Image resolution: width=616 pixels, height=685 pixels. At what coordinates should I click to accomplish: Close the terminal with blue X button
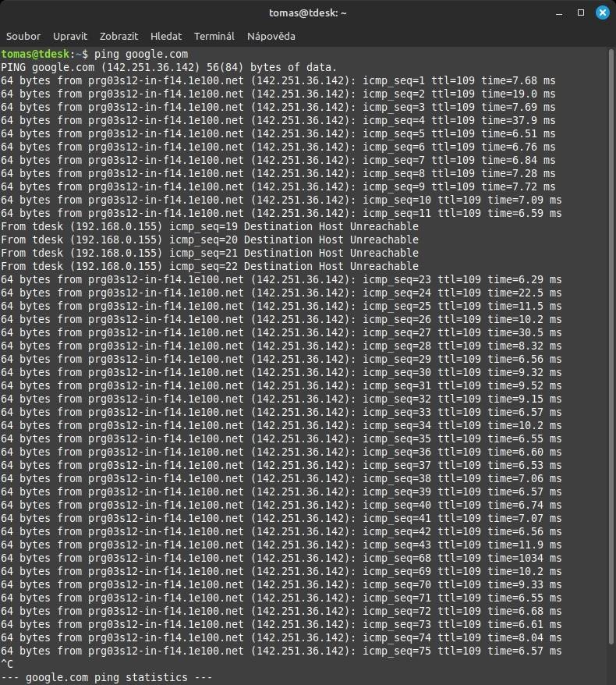[603, 12]
